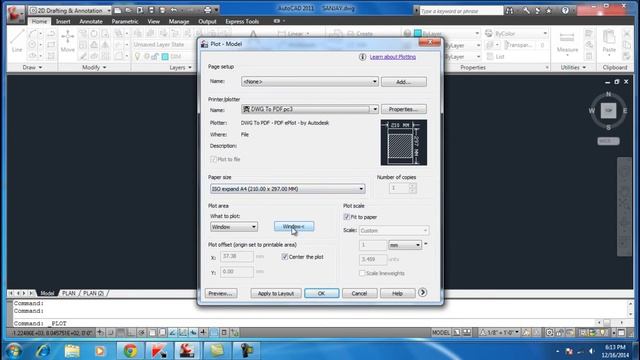Expand the Layers panel flyout
640x360 pixels.
(x=180, y=68)
